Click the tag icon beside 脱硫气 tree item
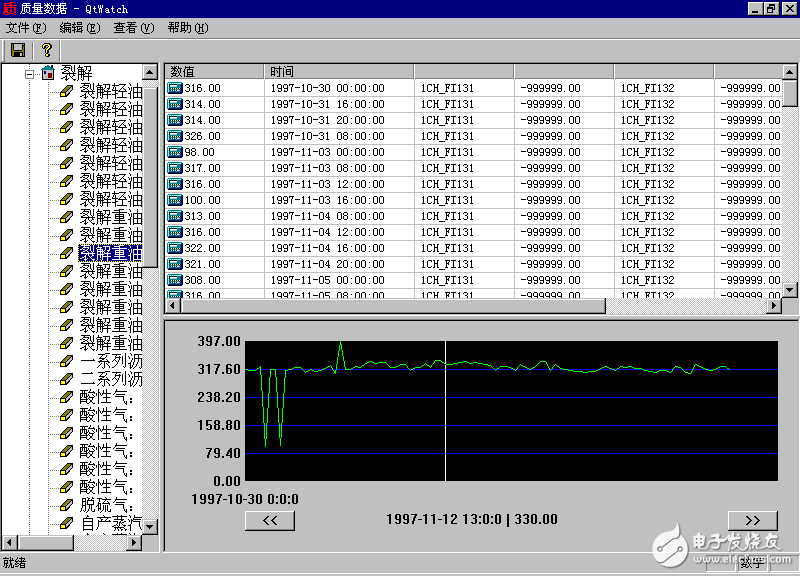800x576 pixels. click(x=67, y=504)
